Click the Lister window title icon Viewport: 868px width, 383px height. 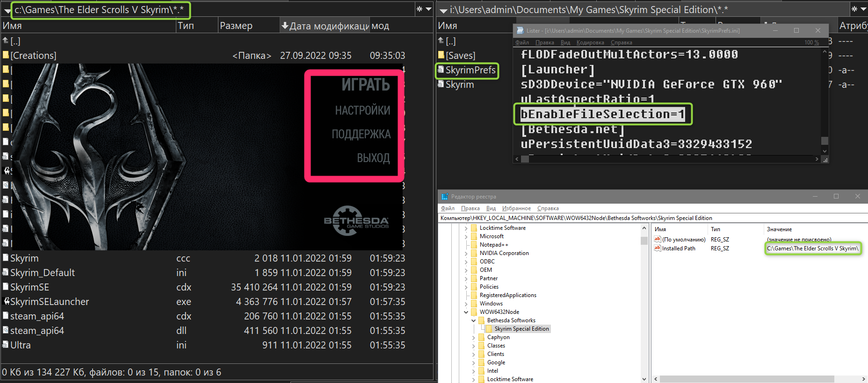coord(520,30)
